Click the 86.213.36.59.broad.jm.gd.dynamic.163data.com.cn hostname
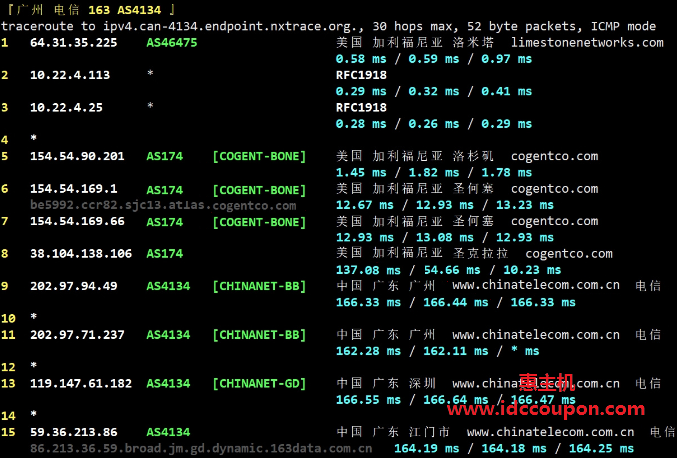 201,449
